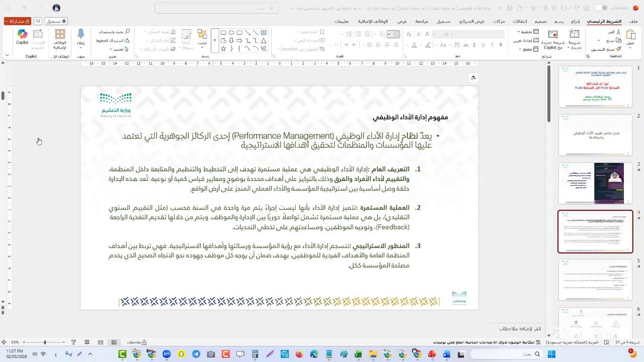The height and width of the screenshot is (362, 644).
Task: Open the Insert (إدراج) tab
Action: point(575,21)
